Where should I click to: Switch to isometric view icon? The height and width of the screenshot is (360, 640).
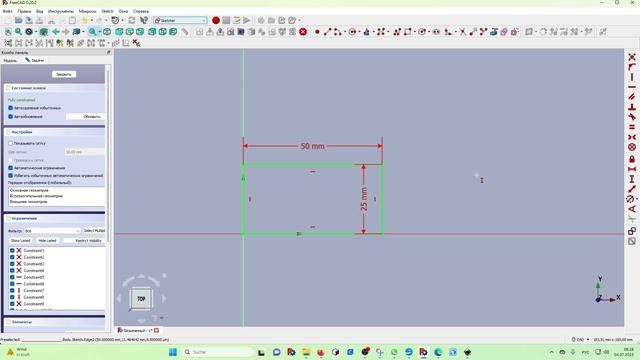107,32
